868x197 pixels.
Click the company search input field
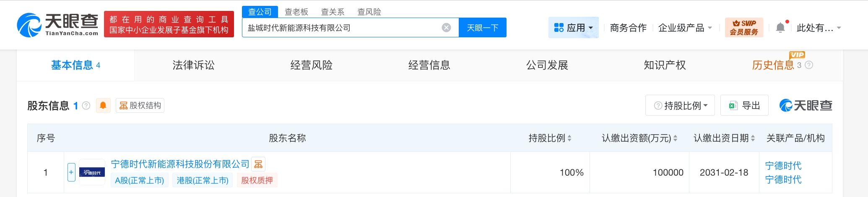342,28
